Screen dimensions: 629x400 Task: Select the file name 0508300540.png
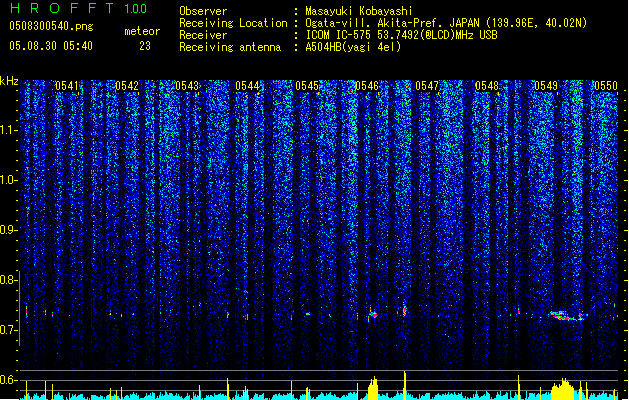(x=51, y=26)
